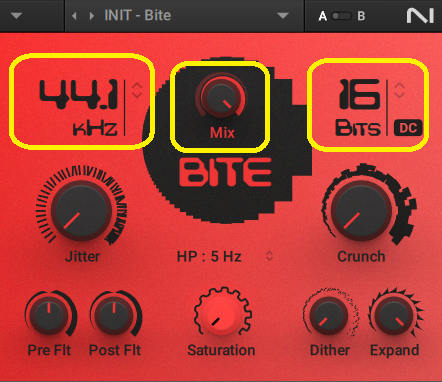The height and width of the screenshot is (382, 442).
Task: Toggle the DC filter button
Action: click(408, 128)
